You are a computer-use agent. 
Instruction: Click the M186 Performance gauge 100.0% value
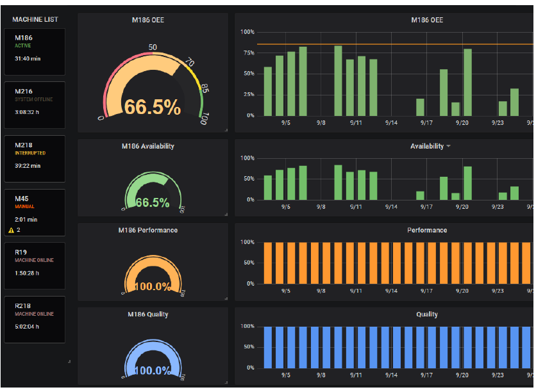(x=153, y=286)
